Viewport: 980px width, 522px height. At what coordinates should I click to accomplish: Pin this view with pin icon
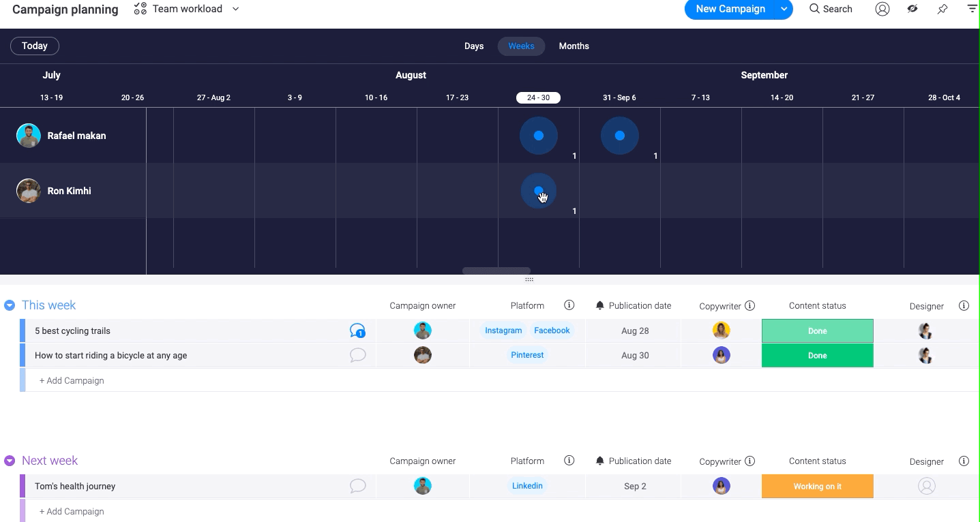(942, 9)
